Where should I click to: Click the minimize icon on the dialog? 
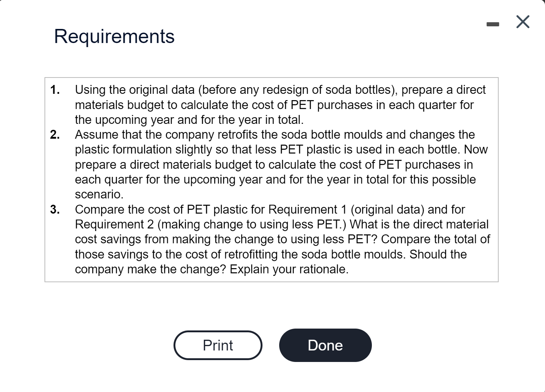[x=493, y=23]
